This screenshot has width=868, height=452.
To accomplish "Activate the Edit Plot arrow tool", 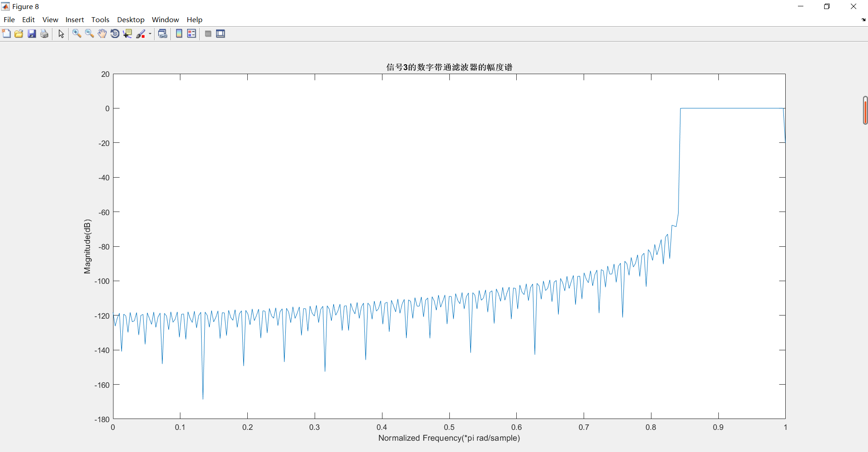I will point(61,34).
